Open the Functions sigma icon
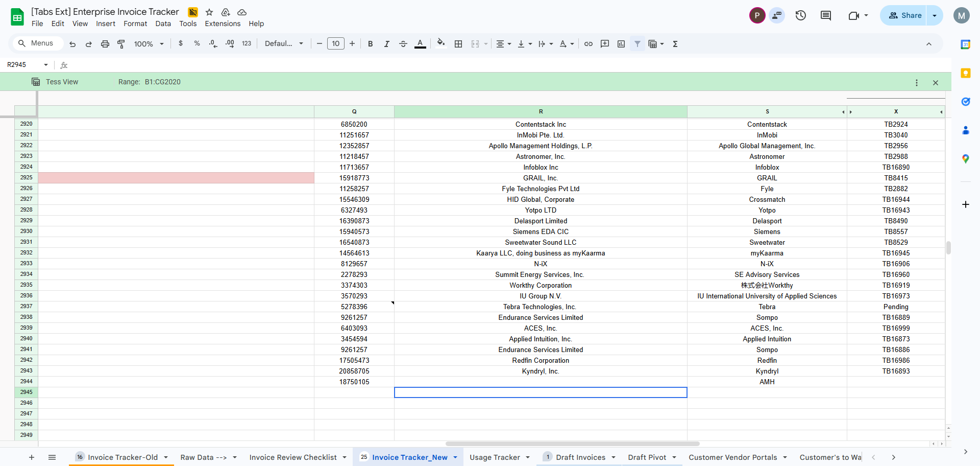Viewport: 980px width, 466px height. coord(675,44)
